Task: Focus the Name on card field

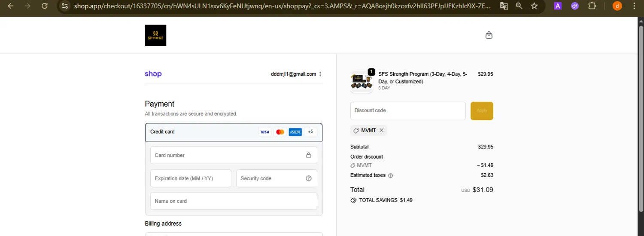Action: (234, 201)
